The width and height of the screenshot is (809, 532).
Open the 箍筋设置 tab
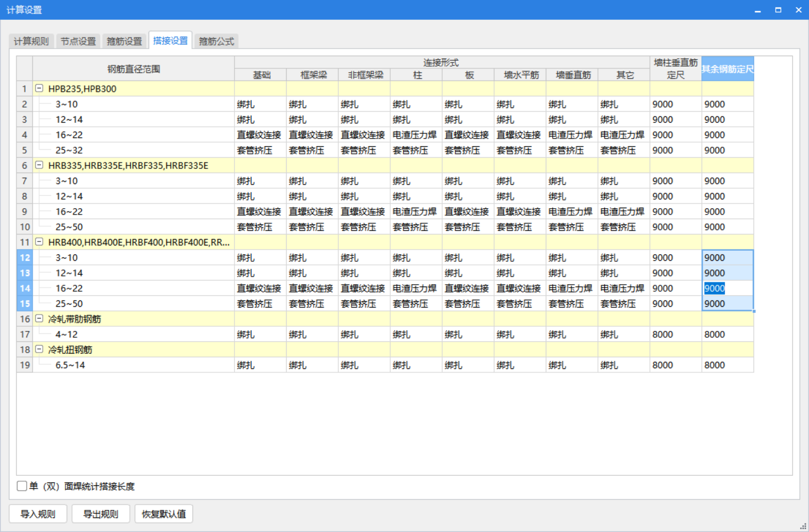click(x=124, y=41)
